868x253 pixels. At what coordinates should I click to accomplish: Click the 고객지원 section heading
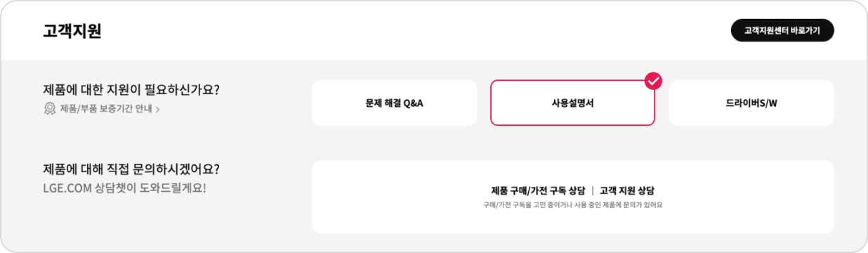pyautogui.click(x=72, y=31)
